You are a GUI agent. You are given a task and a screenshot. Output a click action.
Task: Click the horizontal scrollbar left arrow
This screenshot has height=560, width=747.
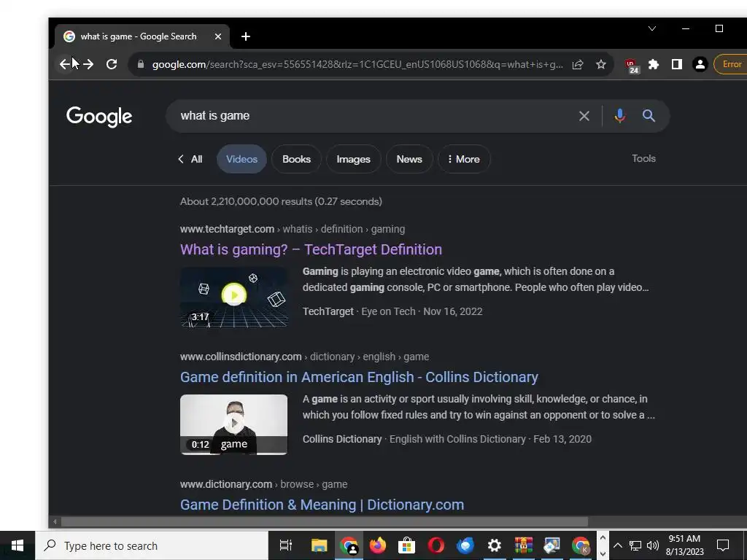point(55,522)
